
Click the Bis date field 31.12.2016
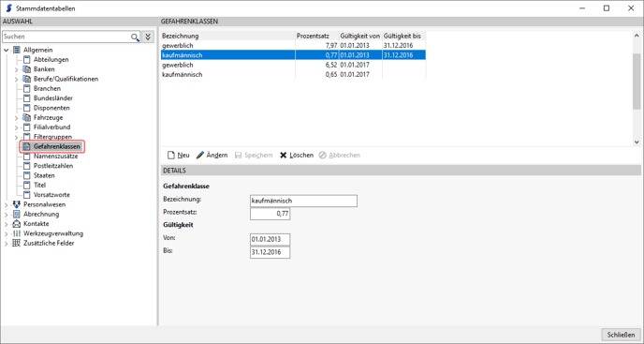pos(271,252)
